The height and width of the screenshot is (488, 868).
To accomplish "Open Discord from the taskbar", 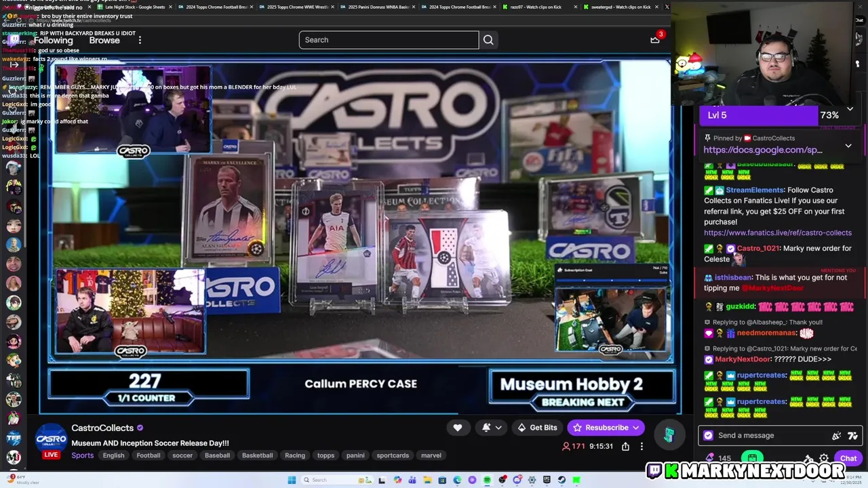I will pos(517,480).
